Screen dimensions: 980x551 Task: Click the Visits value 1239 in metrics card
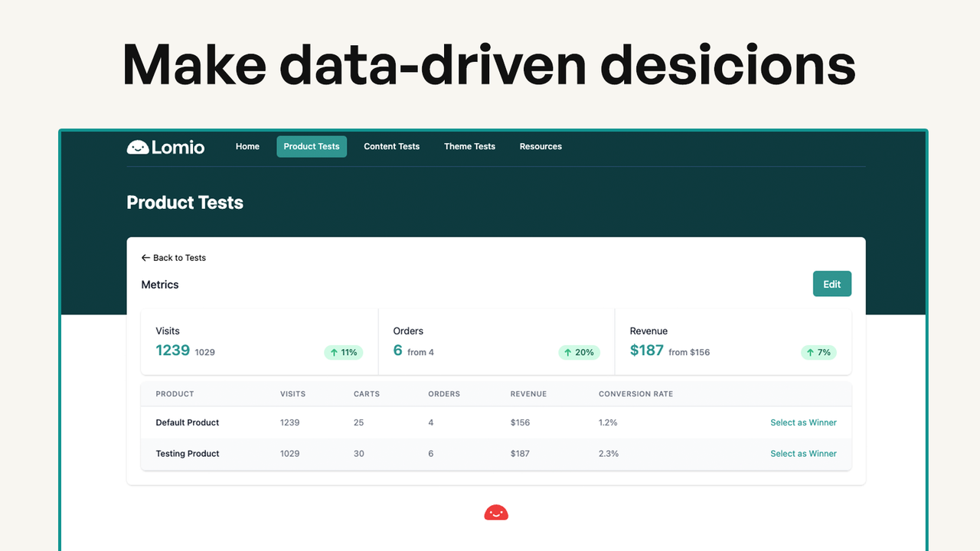pyautogui.click(x=172, y=350)
